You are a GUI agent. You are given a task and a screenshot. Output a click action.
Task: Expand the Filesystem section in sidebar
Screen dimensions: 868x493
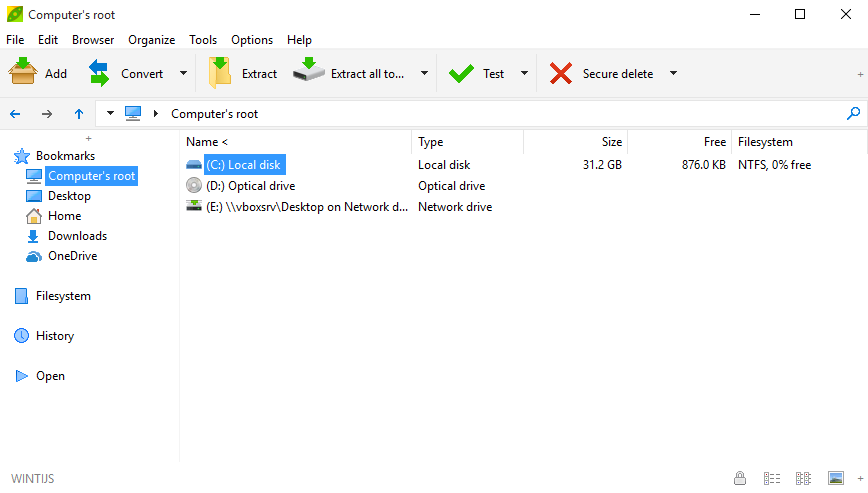pos(63,296)
